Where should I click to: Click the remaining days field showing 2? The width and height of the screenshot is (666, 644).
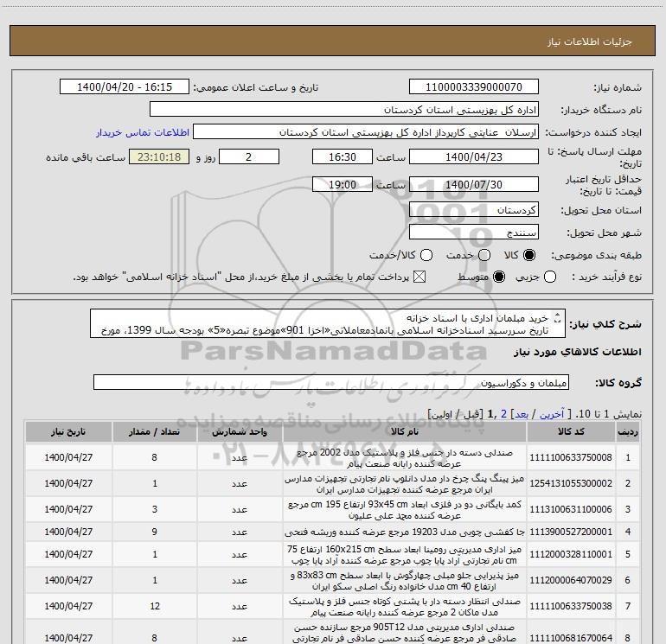click(249, 156)
